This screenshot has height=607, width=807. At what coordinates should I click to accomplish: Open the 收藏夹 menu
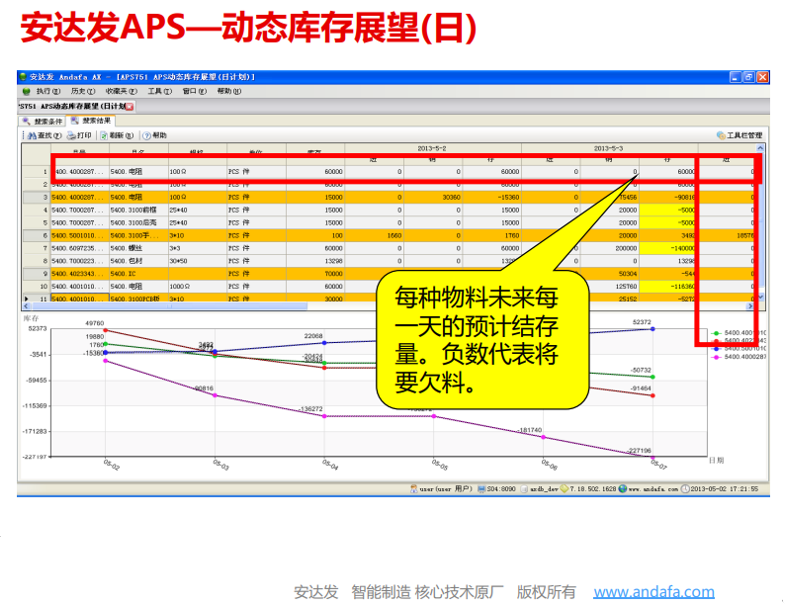point(121,92)
